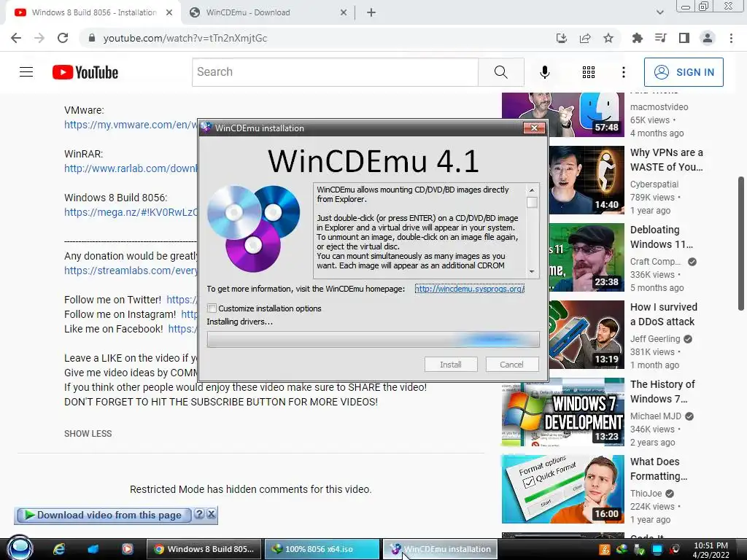This screenshot has height=560, width=747.
Task: Toggle Chrome side panel icon
Action: pos(684,38)
